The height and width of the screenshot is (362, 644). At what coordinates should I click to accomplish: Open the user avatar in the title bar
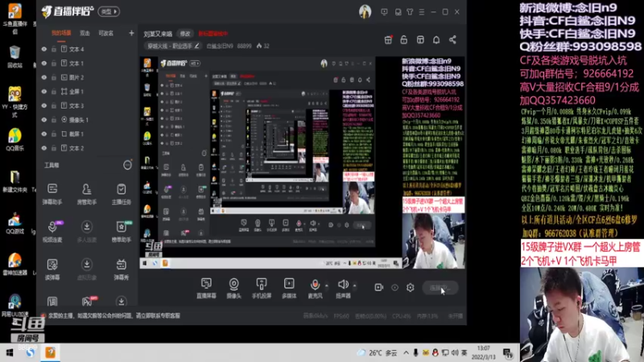point(365,12)
